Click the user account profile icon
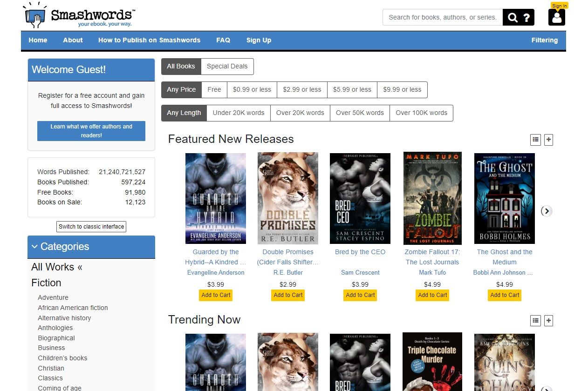 click(557, 17)
